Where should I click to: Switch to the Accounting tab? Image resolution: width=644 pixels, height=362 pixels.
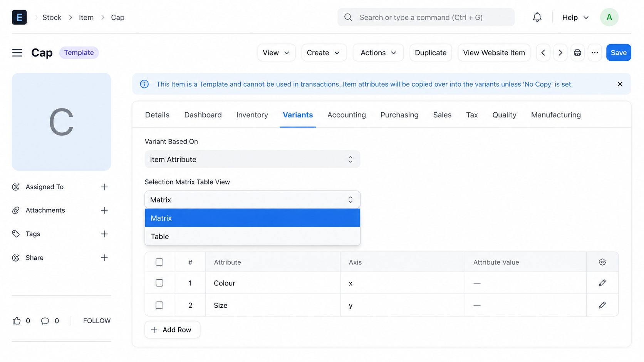tap(347, 115)
